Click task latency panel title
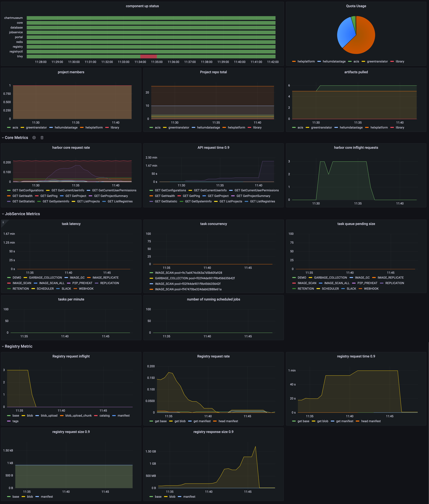Image resolution: width=429 pixels, height=504 pixels. (x=71, y=224)
